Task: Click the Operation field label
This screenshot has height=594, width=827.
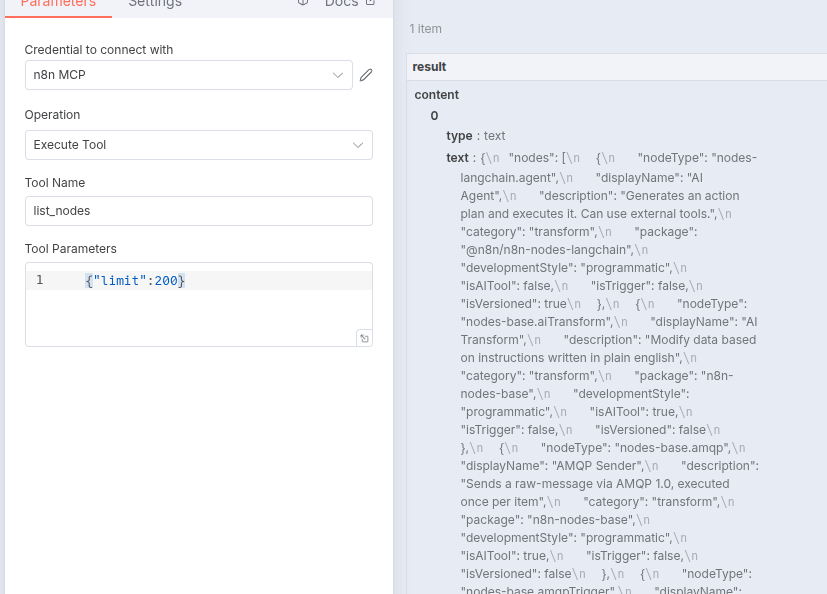Action: point(53,115)
